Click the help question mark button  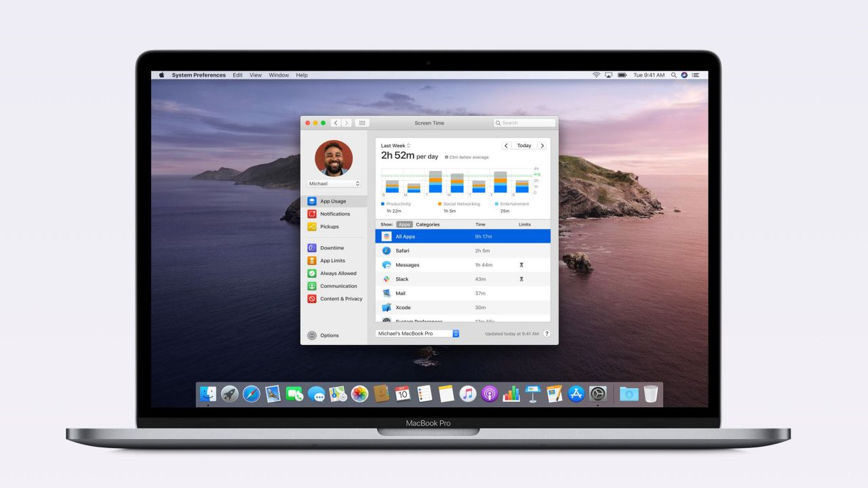[x=547, y=333]
